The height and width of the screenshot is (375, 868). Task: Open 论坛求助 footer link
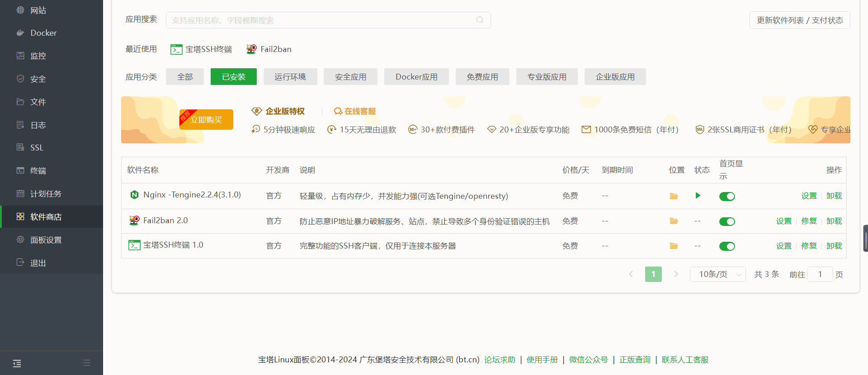tap(500, 360)
